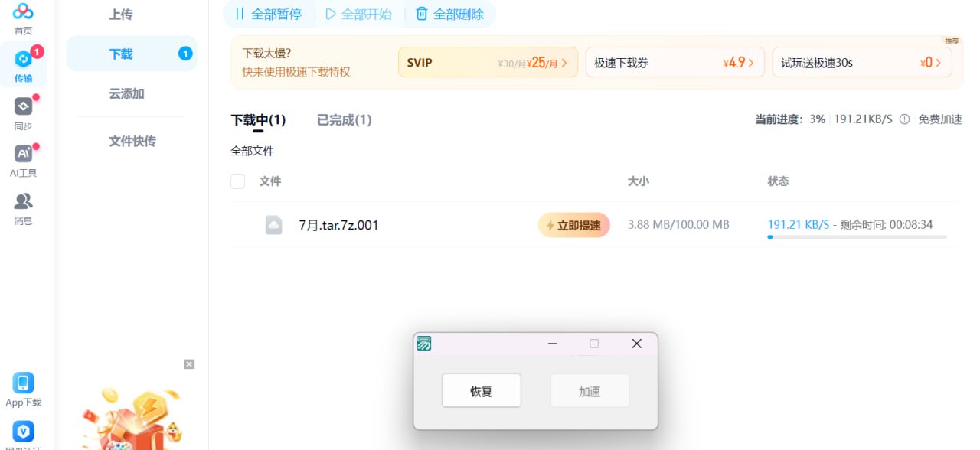980x450 pixels.
Task: Click the 免费加速 link
Action: (940, 119)
